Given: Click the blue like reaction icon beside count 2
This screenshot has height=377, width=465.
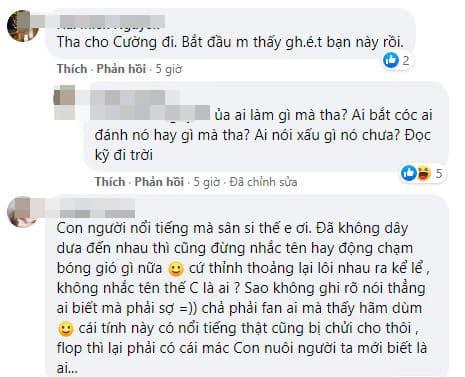Looking at the screenshot, I should (x=390, y=61).
